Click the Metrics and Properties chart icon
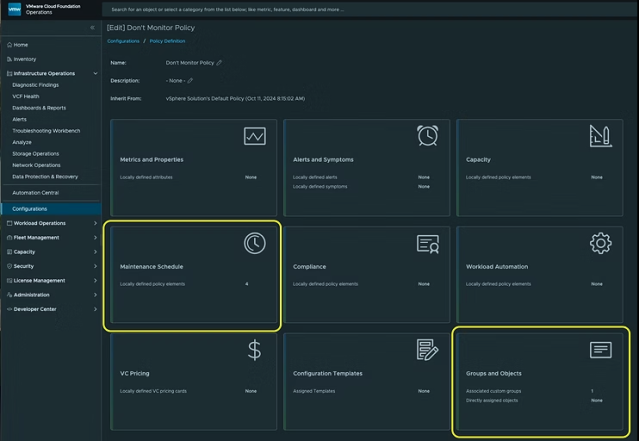 pyautogui.click(x=255, y=136)
